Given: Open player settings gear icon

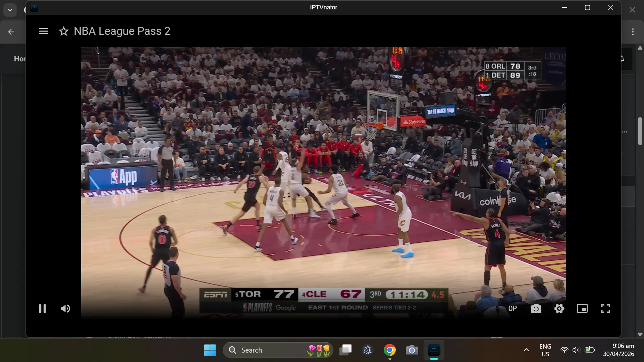Looking at the screenshot, I should [x=559, y=308].
